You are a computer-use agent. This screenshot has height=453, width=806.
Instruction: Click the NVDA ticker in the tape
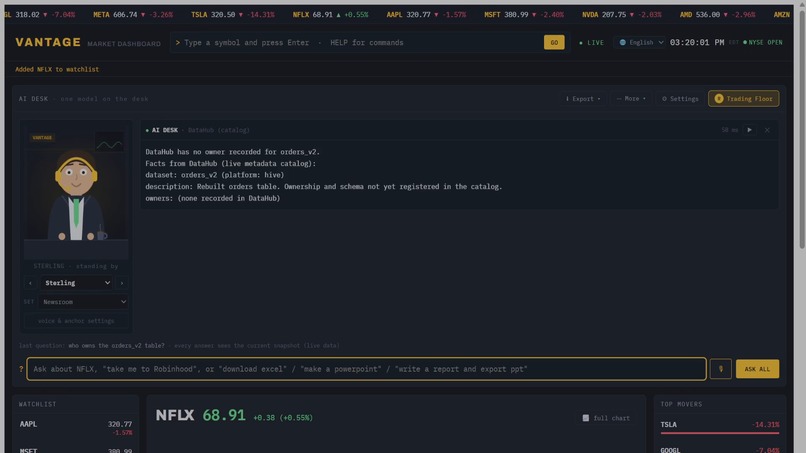click(x=621, y=14)
